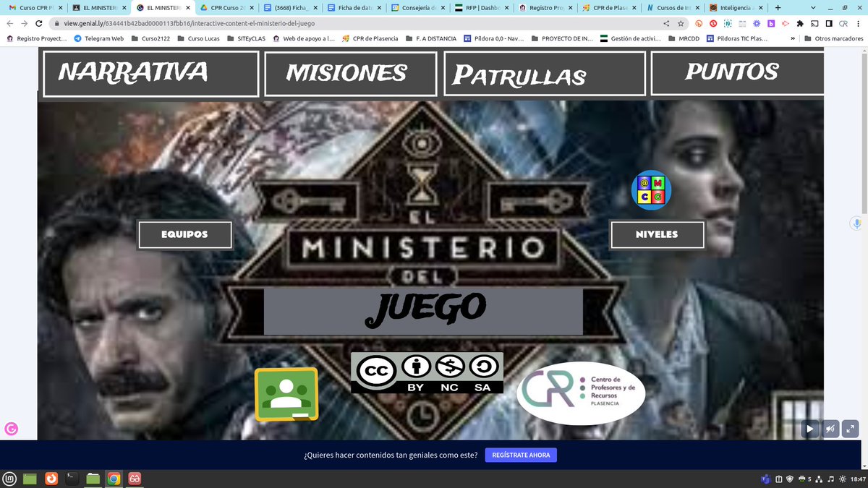This screenshot has height=488, width=868.
Task: Open the CR profile avatar
Action: 843,23
